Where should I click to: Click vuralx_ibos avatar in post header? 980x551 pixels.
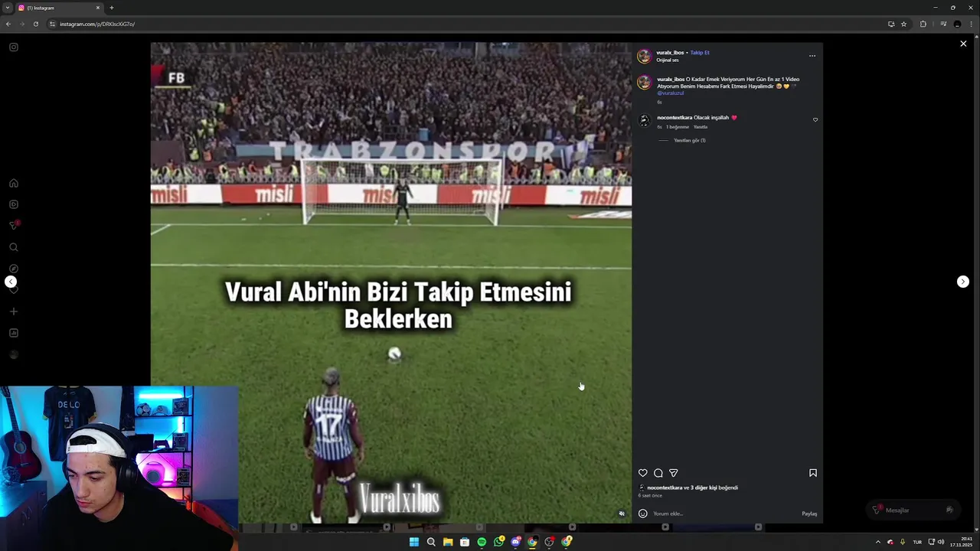tap(645, 56)
